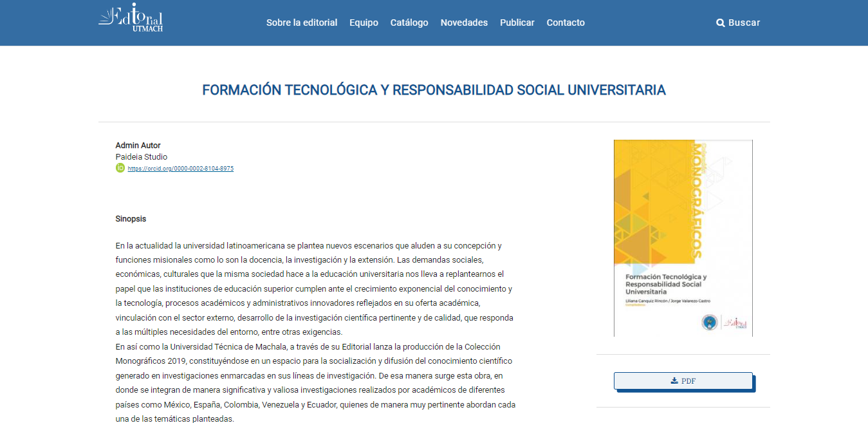Go to the Equipo page
868x423 pixels.
pos(364,23)
